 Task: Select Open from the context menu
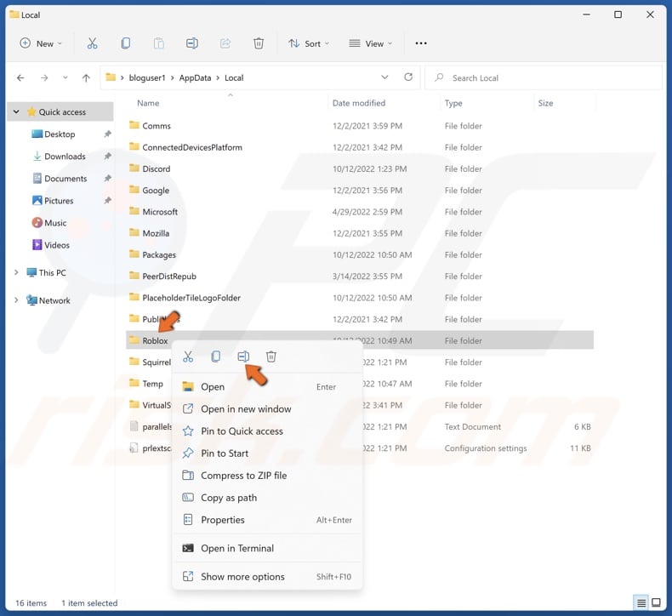coord(267,386)
